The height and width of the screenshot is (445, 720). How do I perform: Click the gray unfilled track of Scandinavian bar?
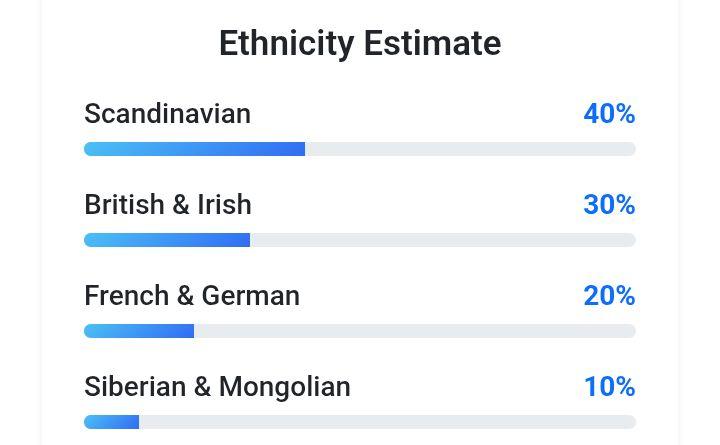click(x=470, y=149)
